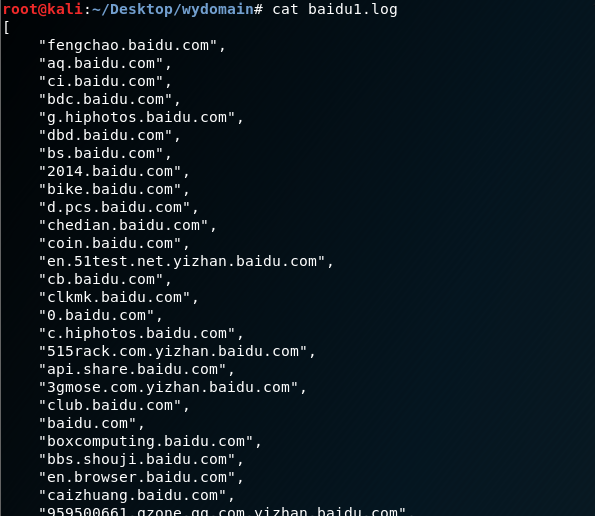Select en.51test.net.yizhan.baidu.com entry
This screenshot has width=595, height=516.
point(186,261)
